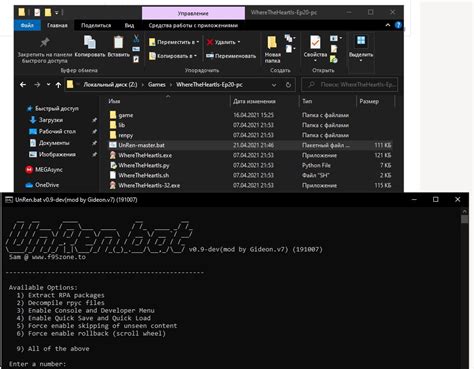Screen dimensions: 474x369
Task: Sort by Размер column header
Action: pyautogui.click(x=369, y=101)
